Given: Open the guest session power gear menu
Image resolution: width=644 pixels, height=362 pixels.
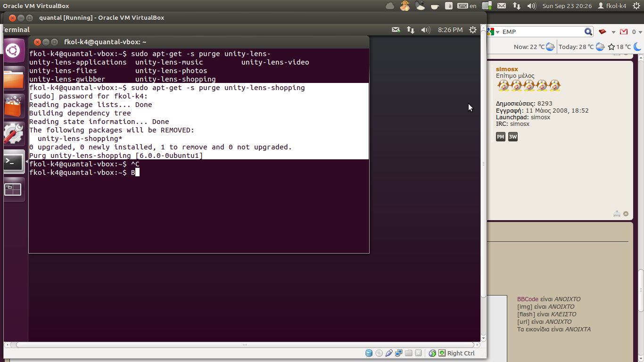Looking at the screenshot, I should point(473,30).
